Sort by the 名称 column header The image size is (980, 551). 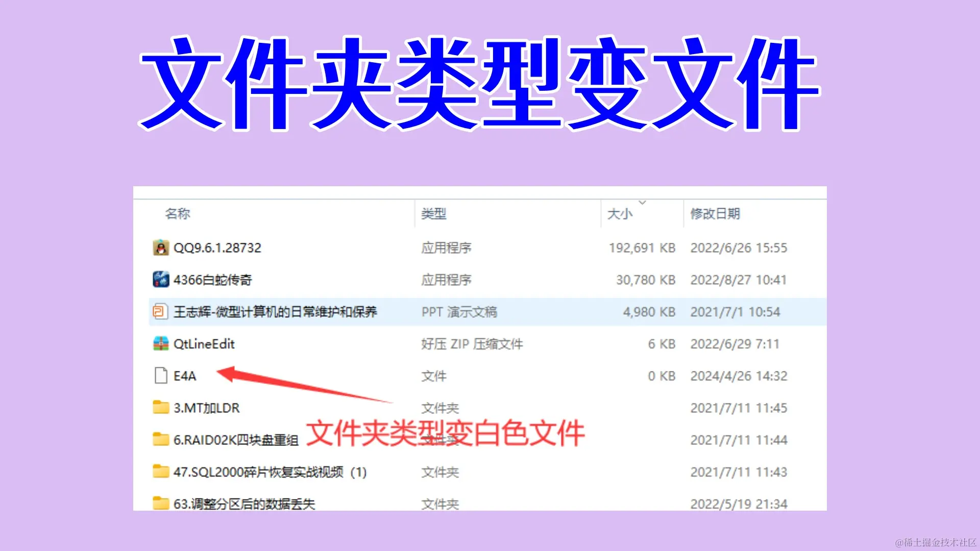(178, 213)
